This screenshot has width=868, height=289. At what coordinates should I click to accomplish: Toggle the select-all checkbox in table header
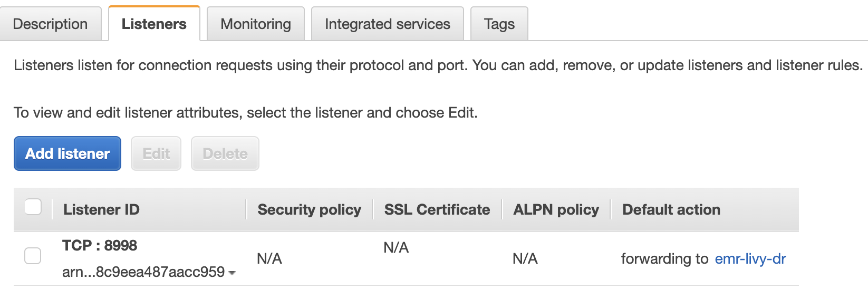coord(33,207)
